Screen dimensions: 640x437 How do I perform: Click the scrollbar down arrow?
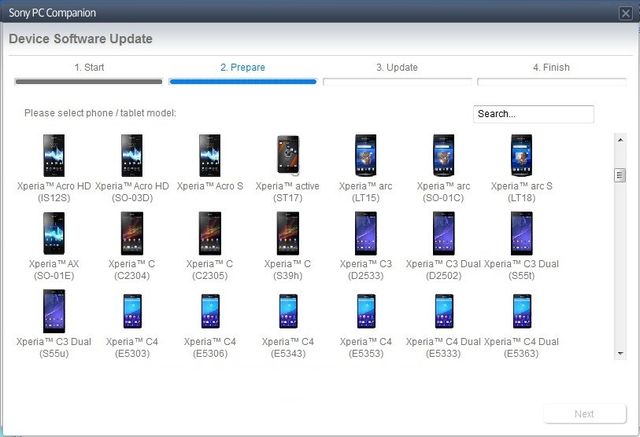point(620,353)
